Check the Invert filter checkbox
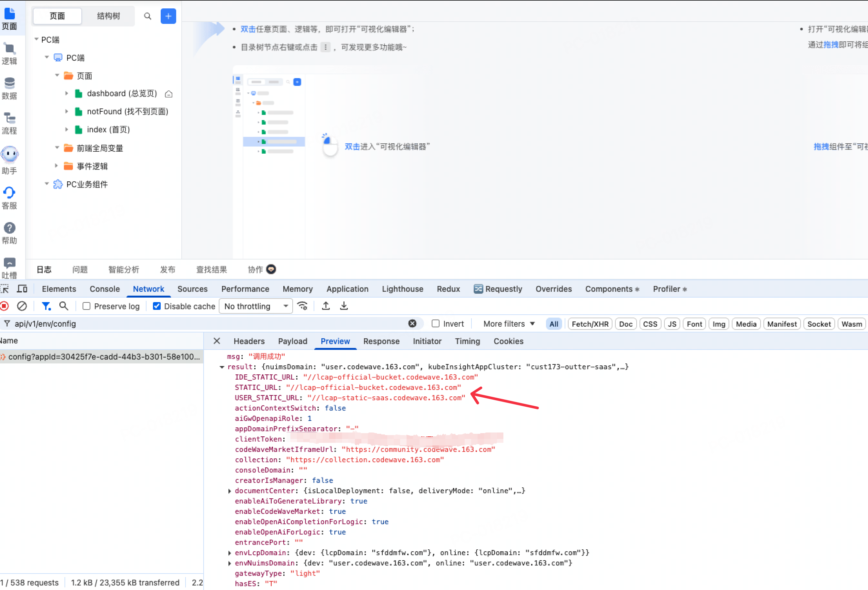Viewport: 868px width, 590px height. 435,324
